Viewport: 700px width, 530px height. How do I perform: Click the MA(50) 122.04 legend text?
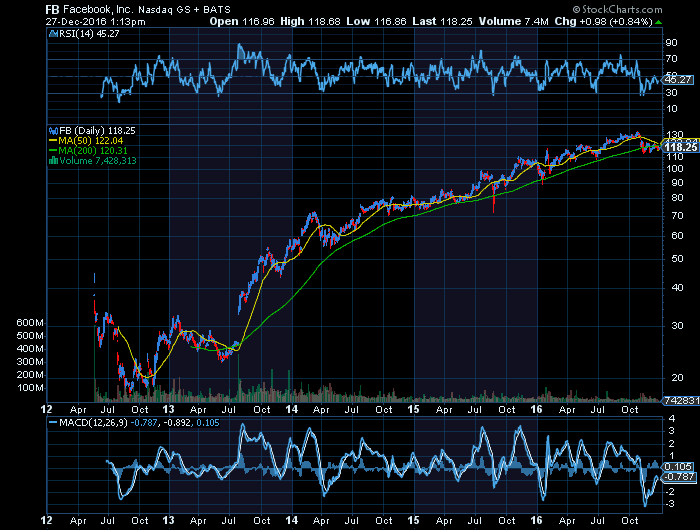pos(91,141)
